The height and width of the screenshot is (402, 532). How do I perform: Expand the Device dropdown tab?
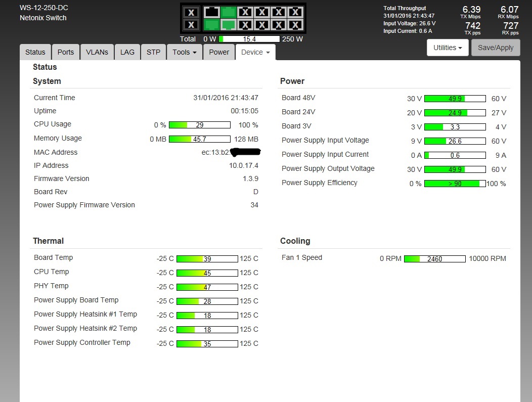point(255,52)
